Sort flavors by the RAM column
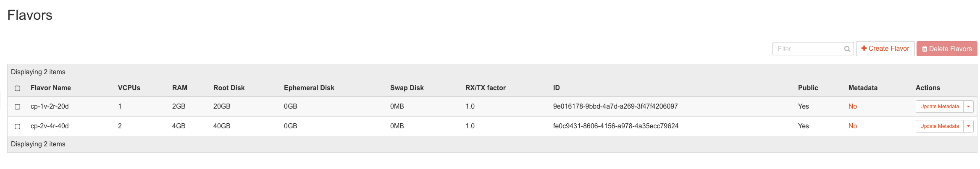This screenshot has width=980, height=169. click(x=180, y=88)
